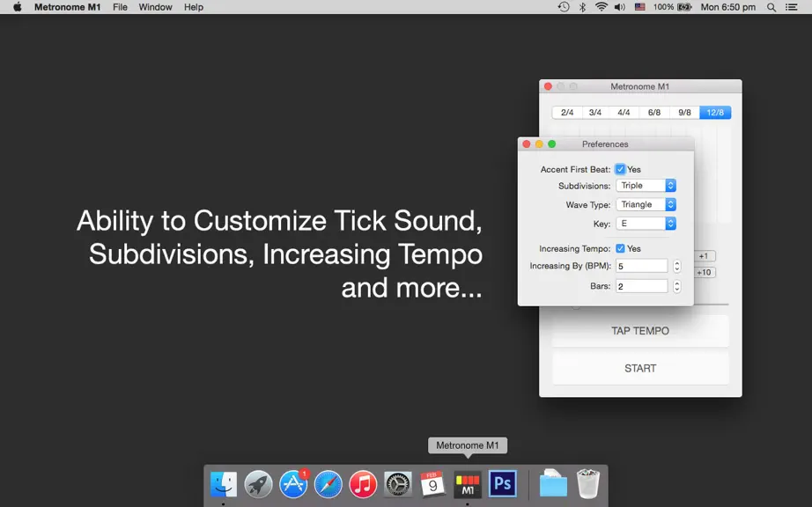
Task: Disable the Increasing Tempo checkbox
Action: coord(620,248)
